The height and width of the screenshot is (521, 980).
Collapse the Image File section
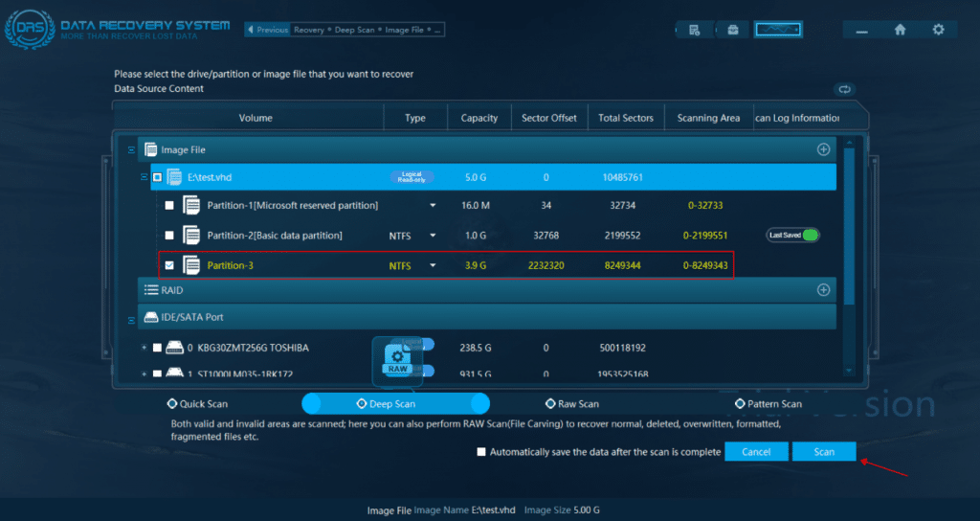point(131,150)
